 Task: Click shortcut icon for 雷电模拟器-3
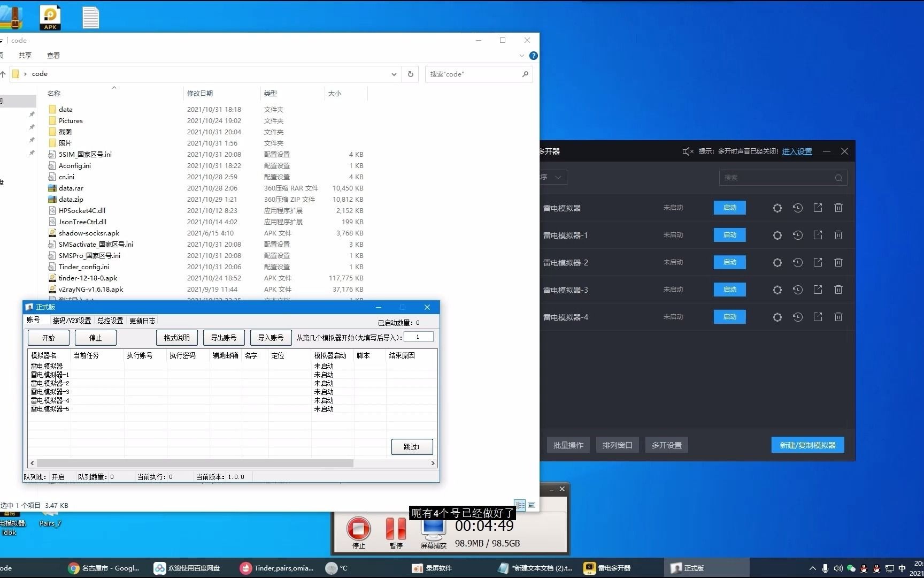(x=818, y=290)
